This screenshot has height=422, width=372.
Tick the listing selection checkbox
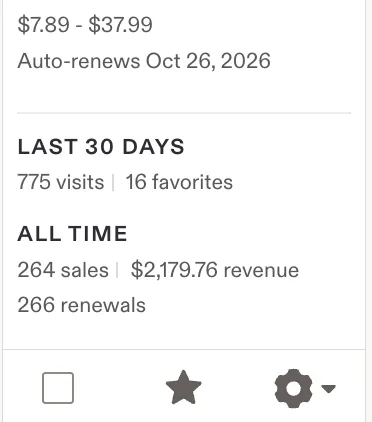click(x=58, y=388)
